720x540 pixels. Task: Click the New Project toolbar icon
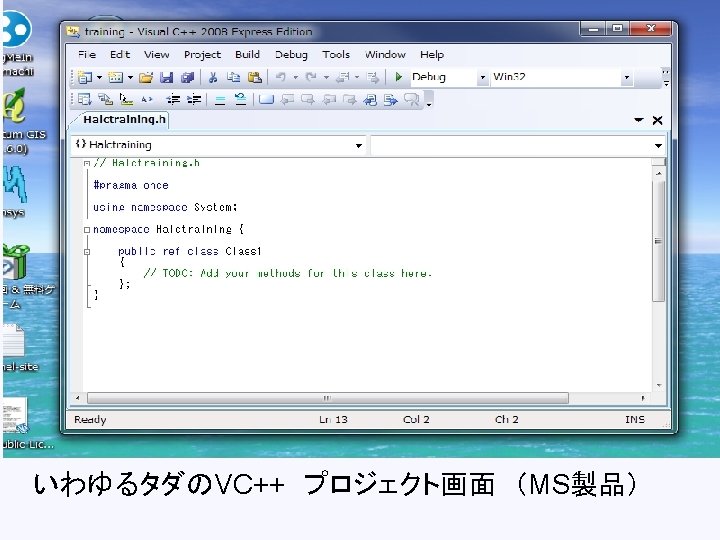coord(84,77)
